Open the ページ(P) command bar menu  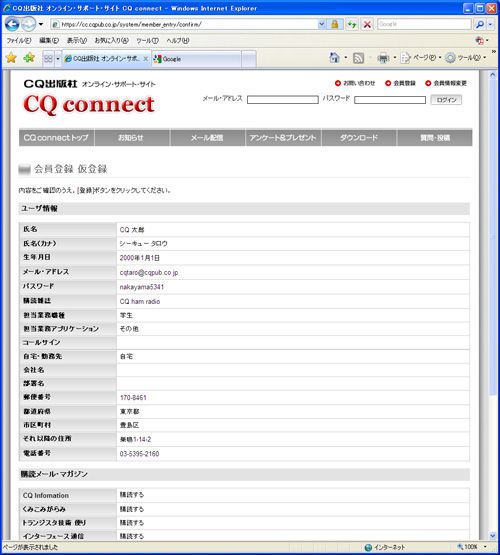click(421, 58)
